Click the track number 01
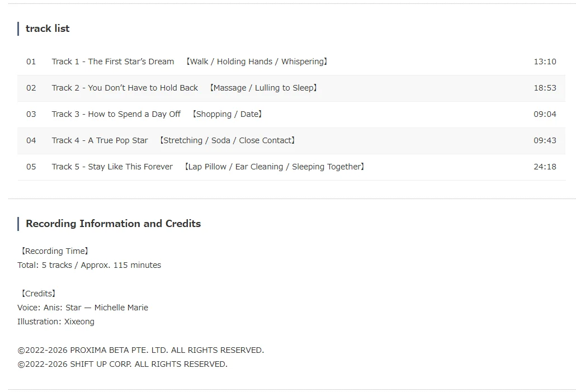The image size is (576, 392). tap(31, 62)
